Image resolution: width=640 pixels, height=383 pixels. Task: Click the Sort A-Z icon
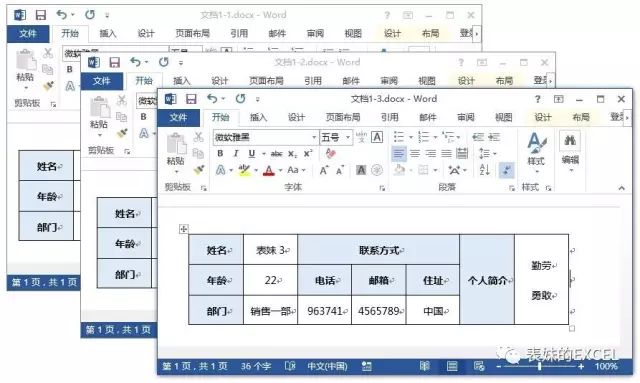coord(484,170)
